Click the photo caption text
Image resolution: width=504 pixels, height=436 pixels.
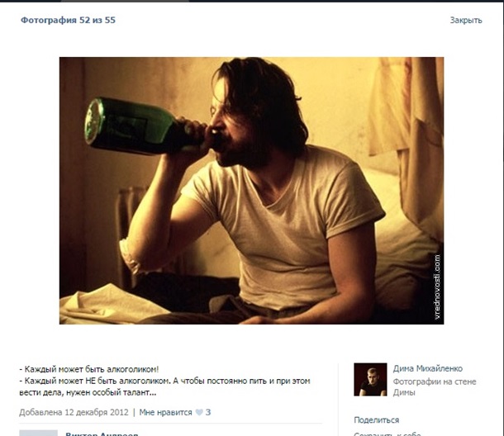[164, 381]
